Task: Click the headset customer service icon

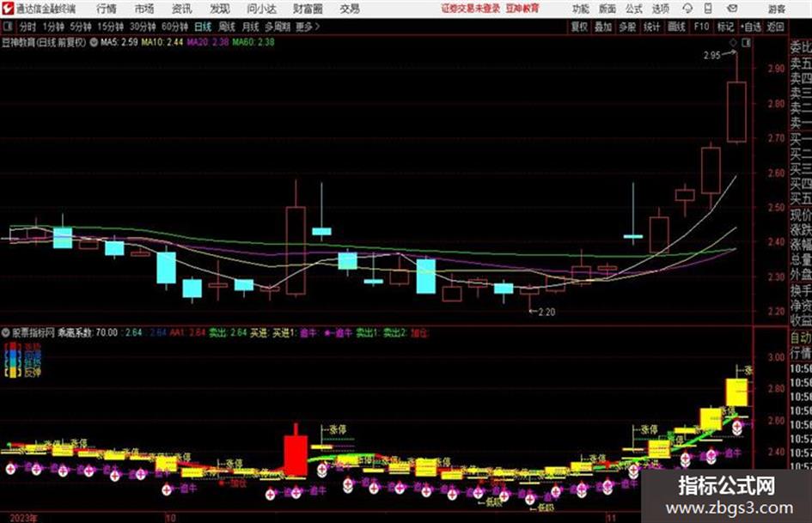Action: tap(687, 9)
